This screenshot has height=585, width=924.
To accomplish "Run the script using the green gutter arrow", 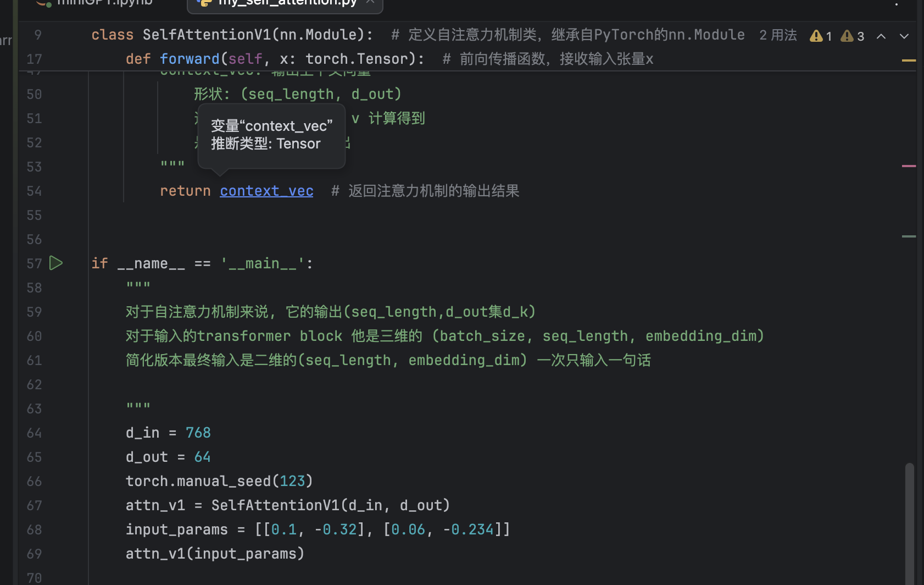I will [55, 263].
